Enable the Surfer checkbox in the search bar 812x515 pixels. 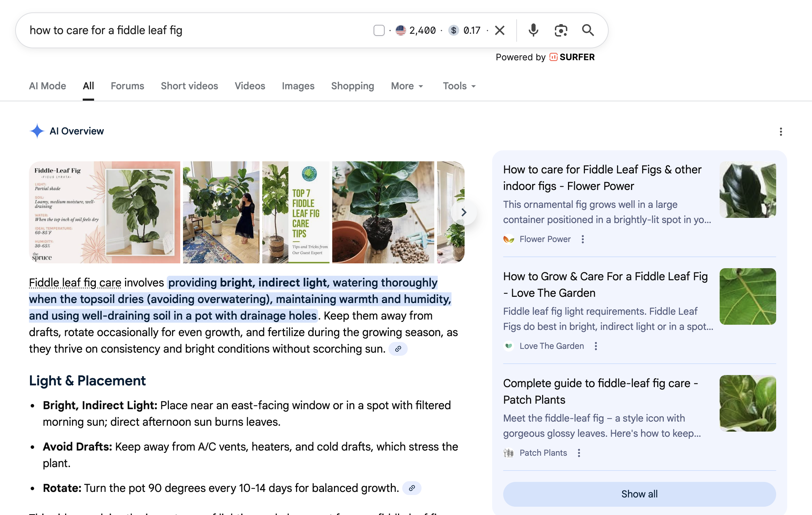click(379, 30)
